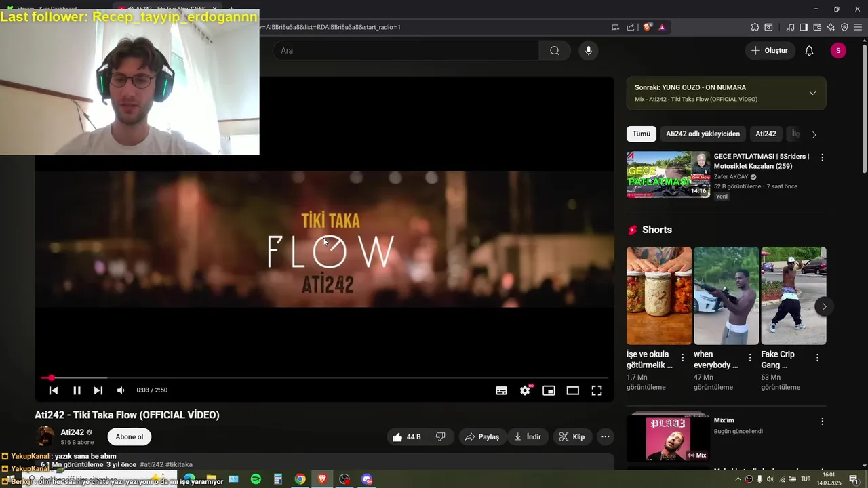Open Spotify from the taskbar
Viewport: 868px width, 488px height.
(x=256, y=479)
